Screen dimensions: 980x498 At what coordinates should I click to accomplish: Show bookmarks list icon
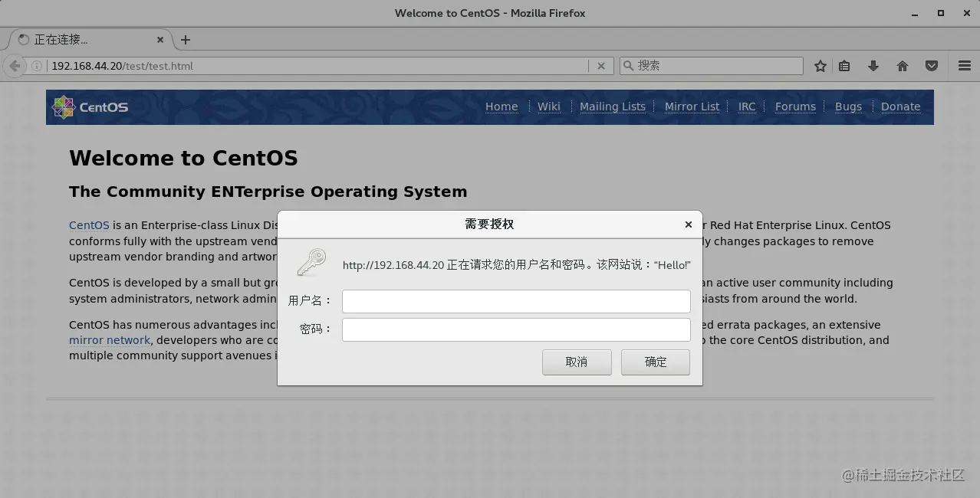[x=844, y=66]
